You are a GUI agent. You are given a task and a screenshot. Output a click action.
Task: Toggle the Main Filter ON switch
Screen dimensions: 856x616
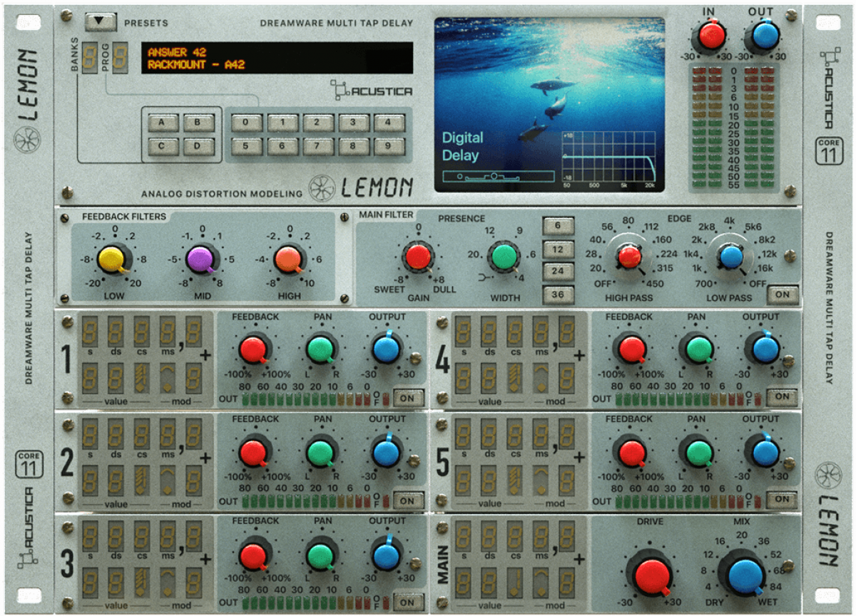(783, 294)
